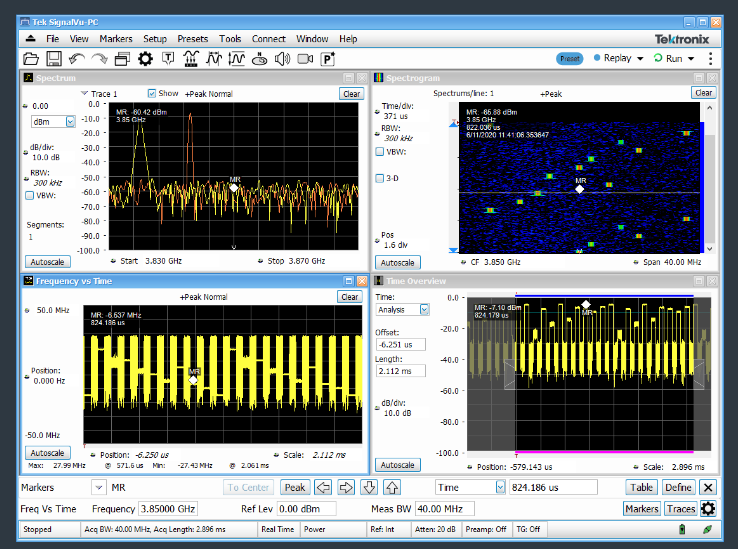The height and width of the screenshot is (549, 738).
Task: Click the marker down arrow button
Action: (x=370, y=488)
